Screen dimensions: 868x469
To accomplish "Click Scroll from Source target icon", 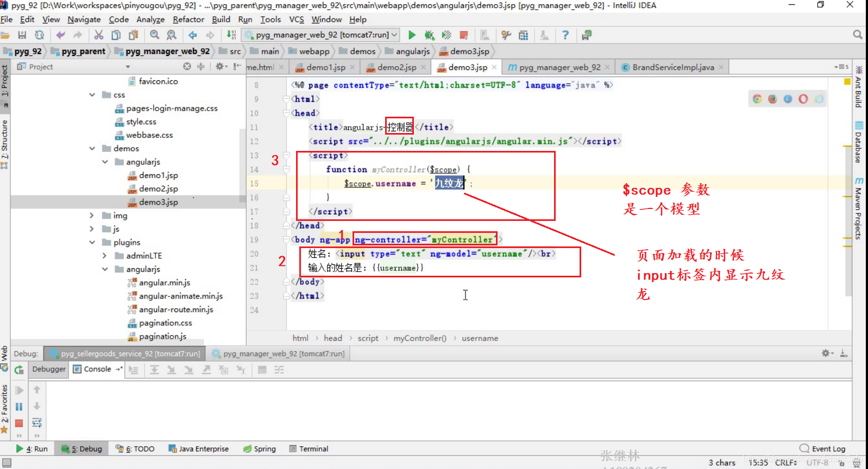I will click(187, 66).
